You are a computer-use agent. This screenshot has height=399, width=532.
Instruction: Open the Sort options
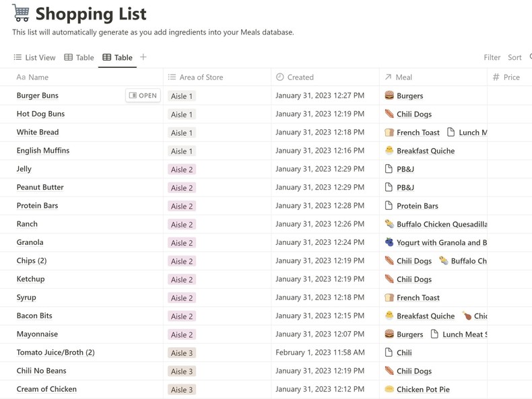pyautogui.click(x=514, y=58)
